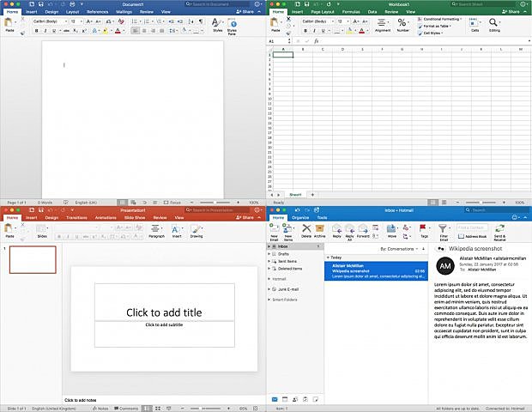The image size is (532, 412).
Task: Click the Delete icon in Outlook
Action: click(306, 228)
